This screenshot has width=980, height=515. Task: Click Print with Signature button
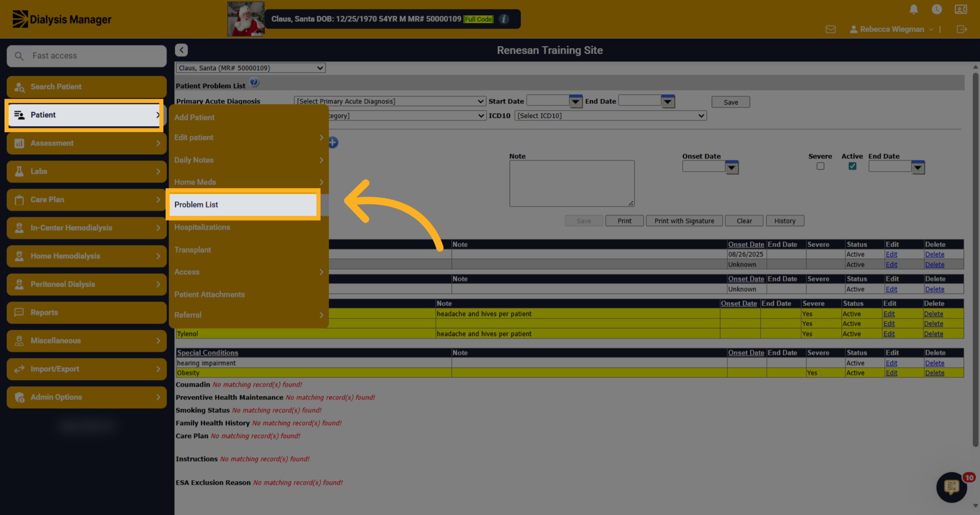684,221
